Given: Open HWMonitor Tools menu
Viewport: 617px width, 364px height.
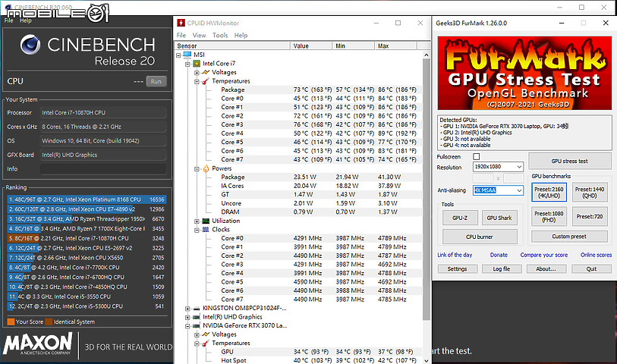Looking at the screenshot, I should click(220, 36).
